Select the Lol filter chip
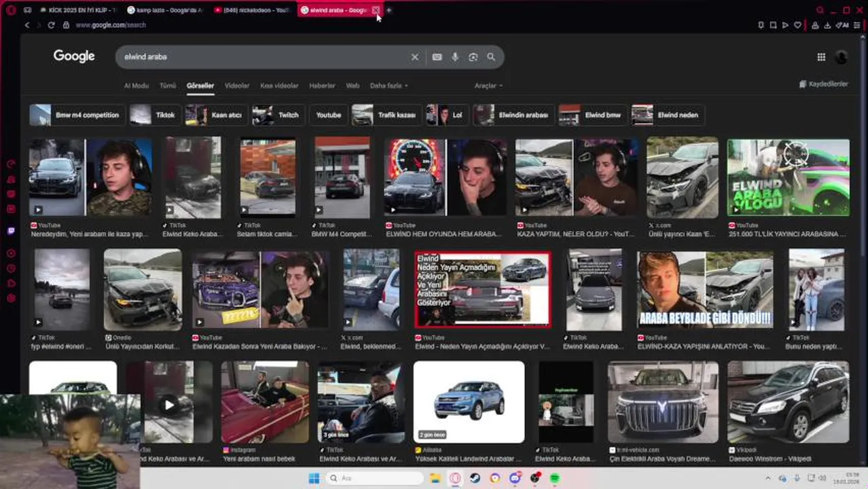This screenshot has height=489, width=868. [447, 115]
